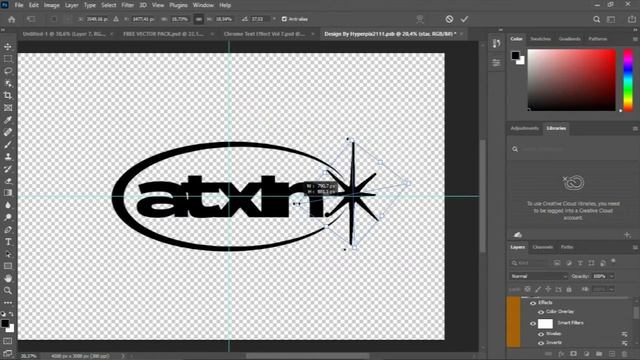Image resolution: width=640 pixels, height=360 pixels.
Task: Select the Gradient tool
Action: [x=8, y=193]
